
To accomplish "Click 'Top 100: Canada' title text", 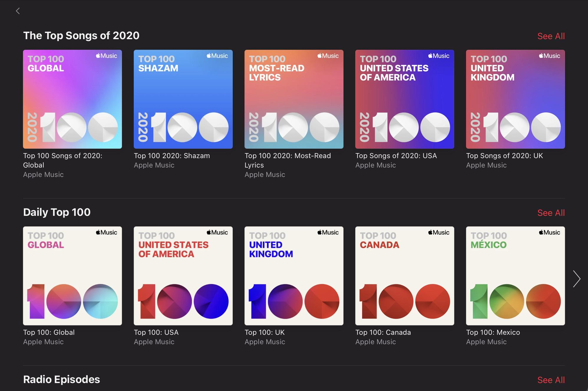I will pos(383,332).
